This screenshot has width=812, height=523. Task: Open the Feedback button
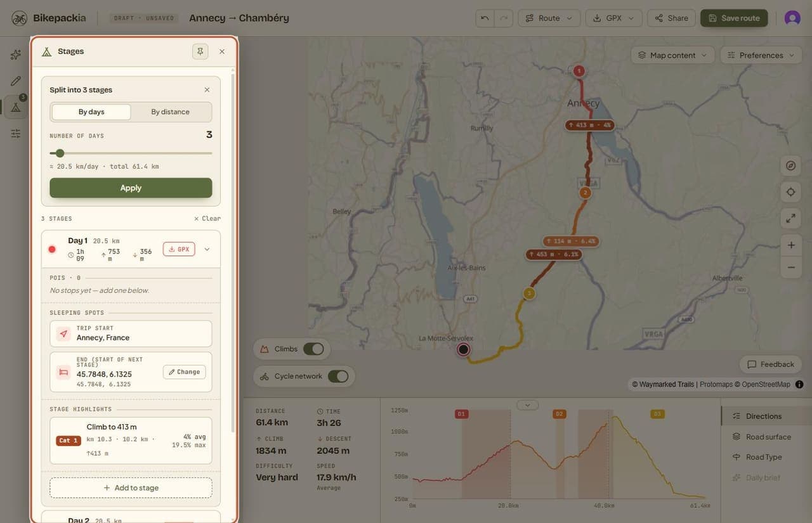pyautogui.click(x=771, y=364)
